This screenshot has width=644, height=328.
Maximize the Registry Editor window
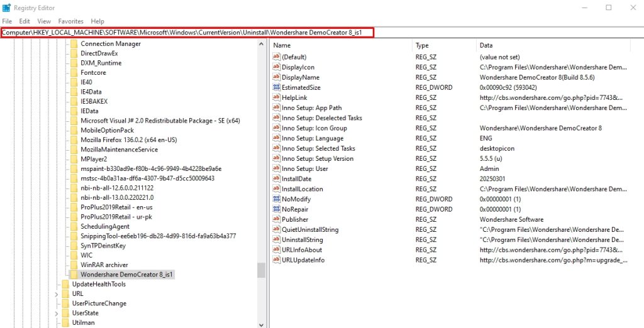[x=608, y=8]
